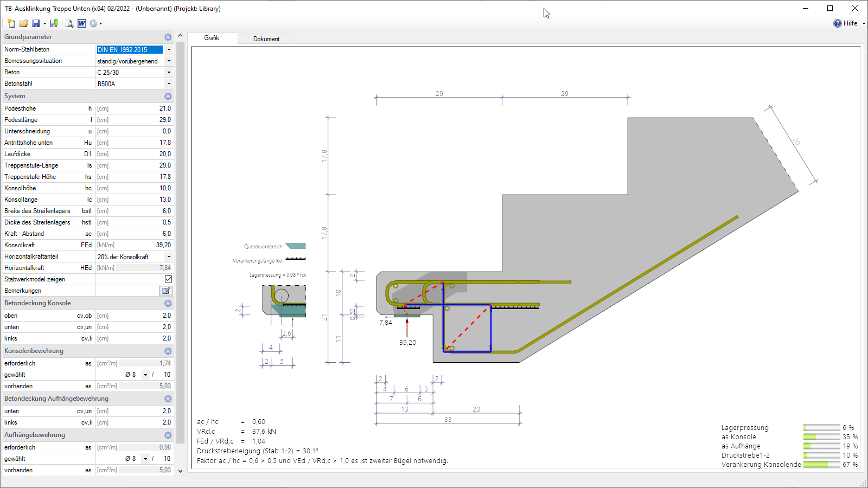Open Betonstahl dropdown B500A

(x=169, y=84)
